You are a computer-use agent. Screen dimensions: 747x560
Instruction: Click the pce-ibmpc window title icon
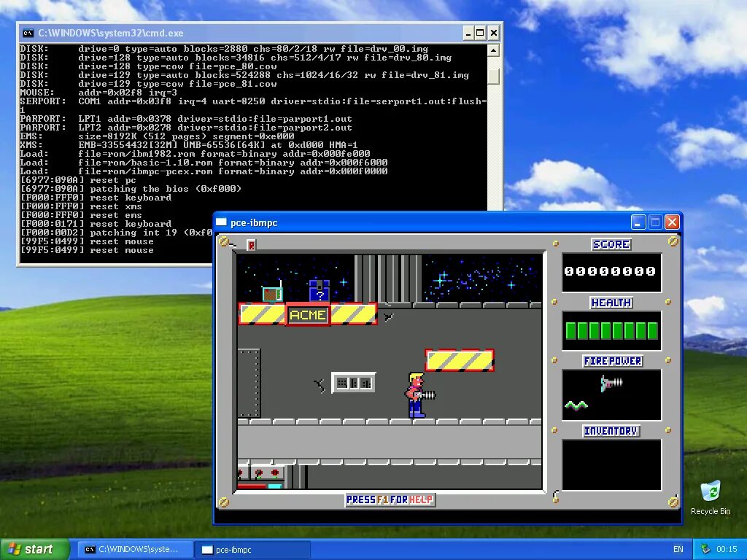coord(221,222)
